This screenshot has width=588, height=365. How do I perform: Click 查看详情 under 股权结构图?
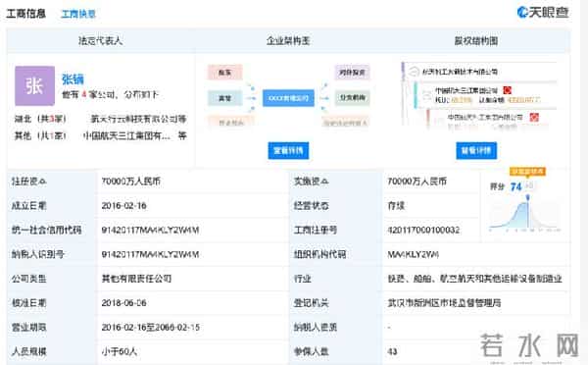point(476,150)
